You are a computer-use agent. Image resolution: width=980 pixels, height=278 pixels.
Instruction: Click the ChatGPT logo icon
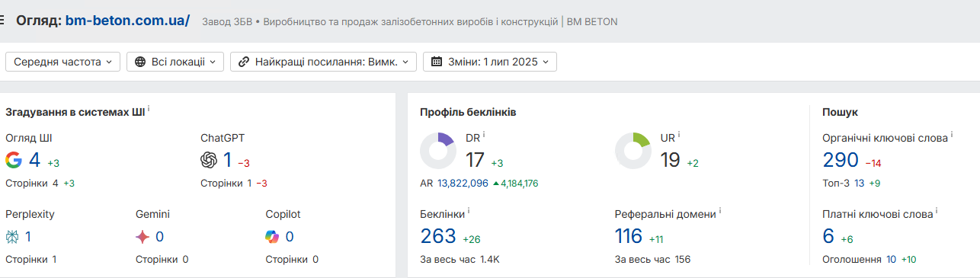click(x=209, y=160)
